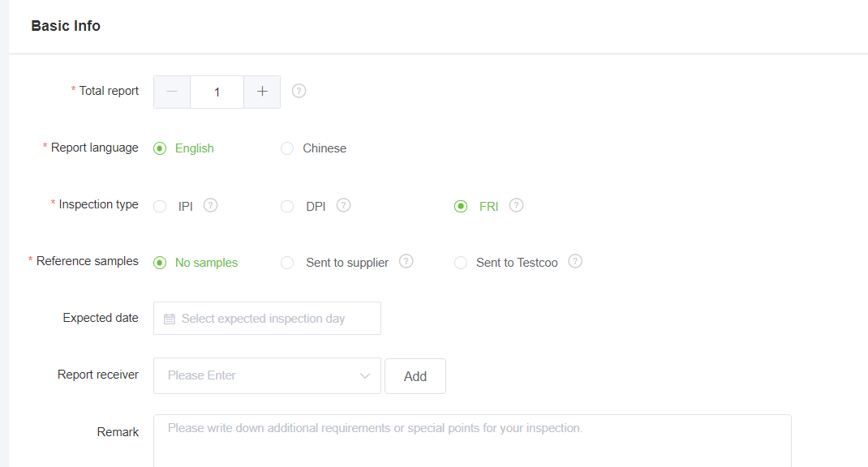Choose Sent to supplier reference samples
The width and height of the screenshot is (868, 467).
pos(287,262)
